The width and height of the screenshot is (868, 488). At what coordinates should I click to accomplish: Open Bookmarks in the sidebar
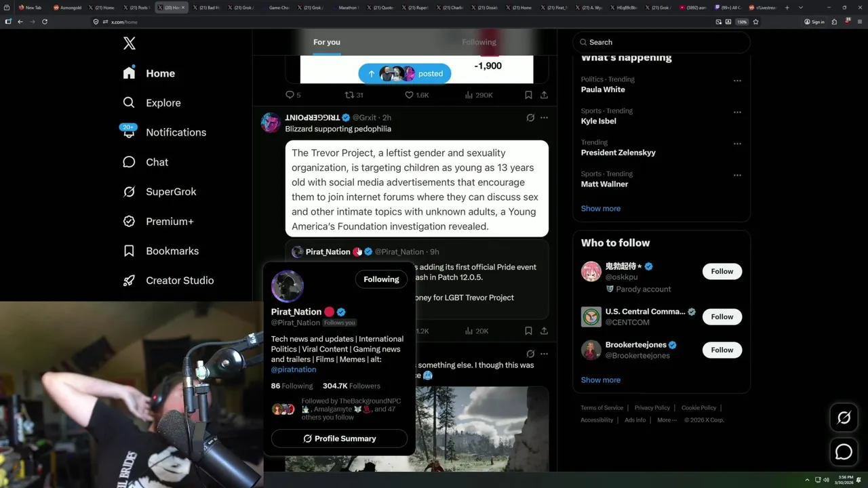(x=161, y=251)
